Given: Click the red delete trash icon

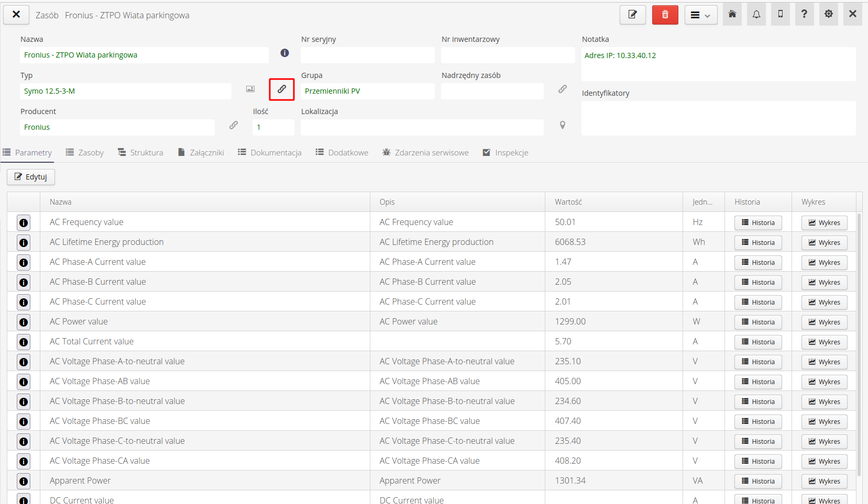Looking at the screenshot, I should coord(665,15).
